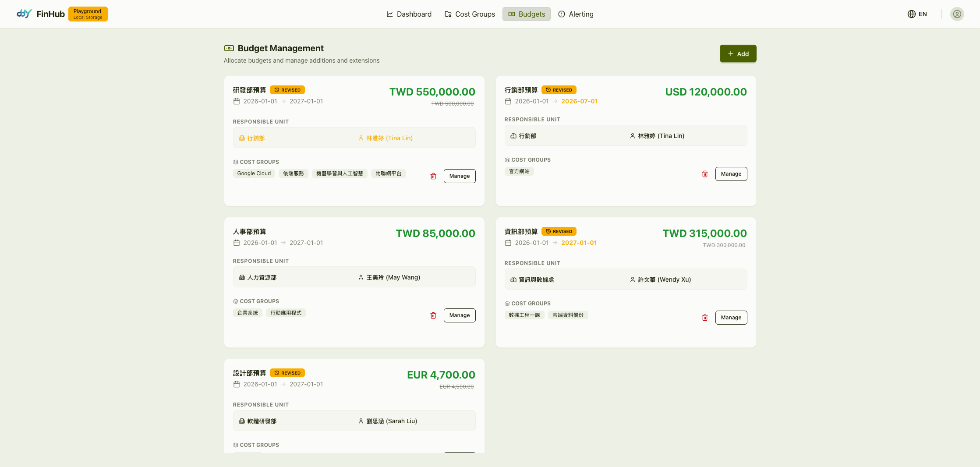
Task: Click the Add budget button
Action: click(x=738, y=53)
